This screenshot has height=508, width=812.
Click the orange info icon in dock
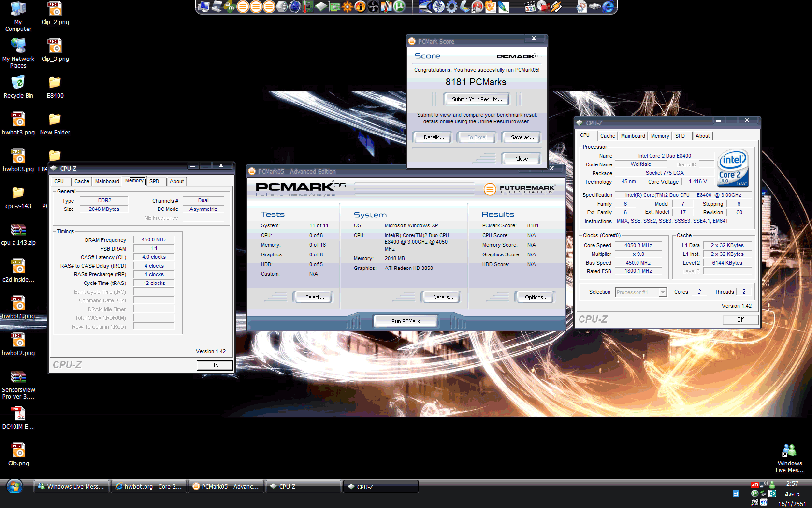361,7
